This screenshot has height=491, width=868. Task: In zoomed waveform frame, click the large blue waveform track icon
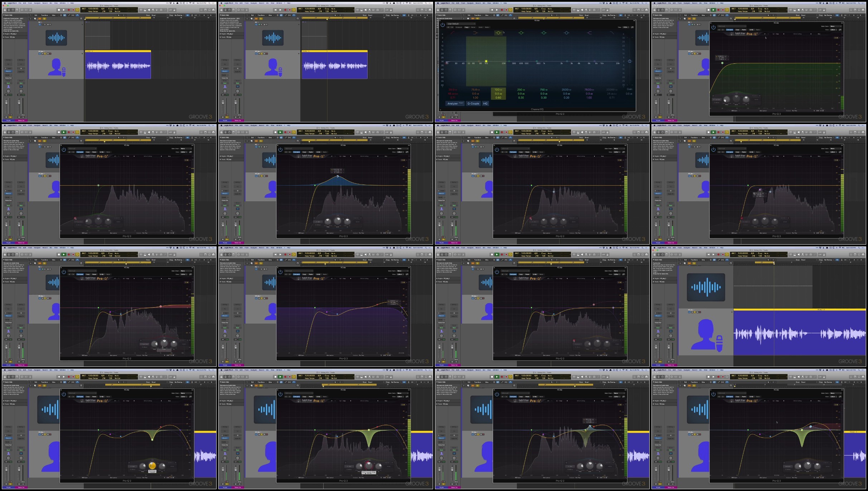click(x=706, y=287)
